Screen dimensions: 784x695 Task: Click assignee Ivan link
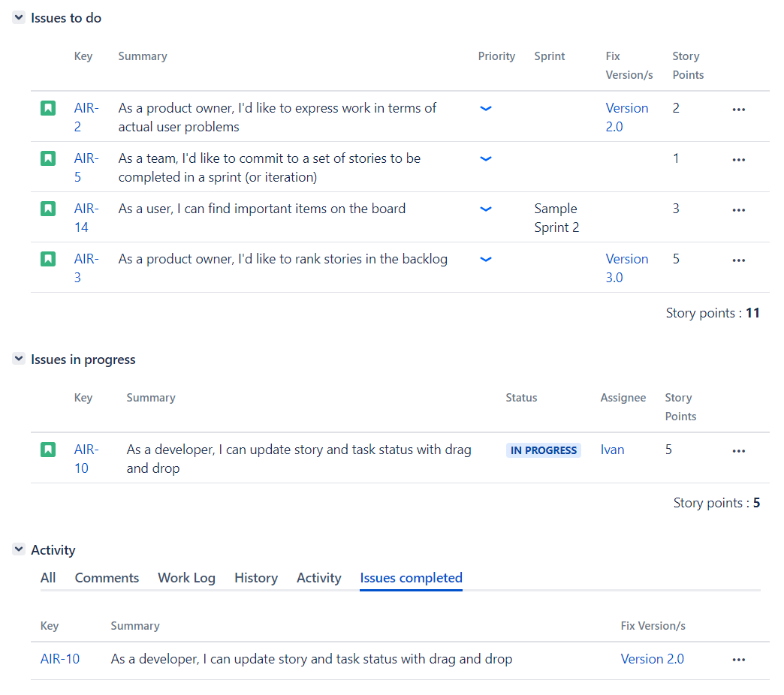(x=612, y=450)
